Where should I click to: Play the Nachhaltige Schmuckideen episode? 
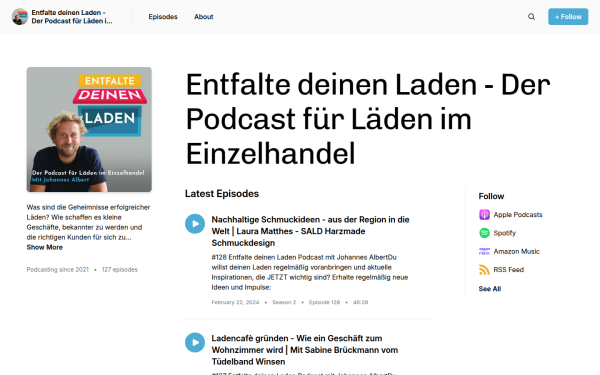point(195,223)
